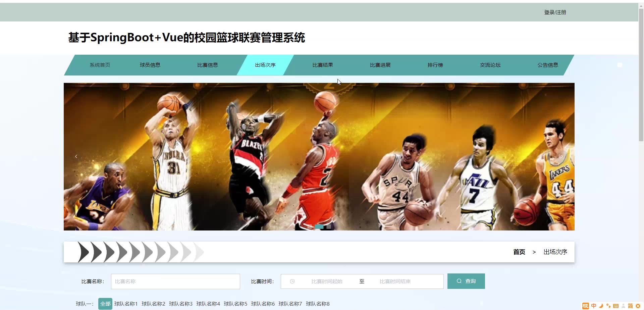This screenshot has height=310, width=644.
Task: Open 比赛信息 navigation tab
Action: pyautogui.click(x=208, y=65)
